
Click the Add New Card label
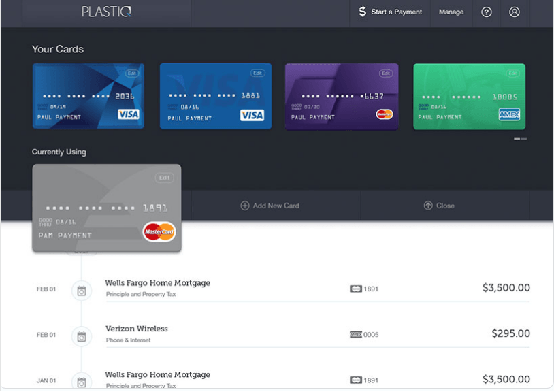pos(276,206)
